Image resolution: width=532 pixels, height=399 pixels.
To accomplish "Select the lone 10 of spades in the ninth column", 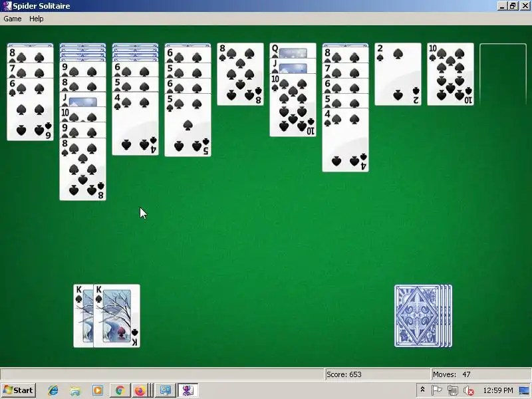I will point(451,74).
